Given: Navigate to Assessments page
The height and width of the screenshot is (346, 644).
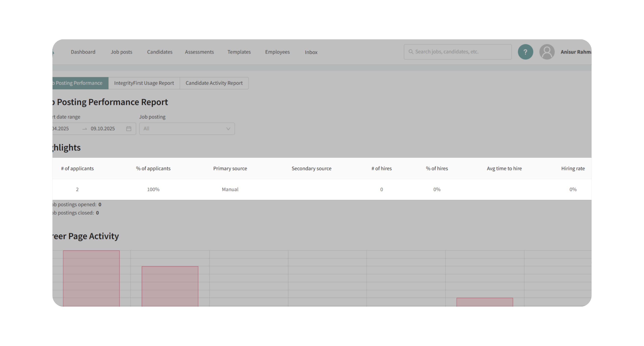Looking at the screenshot, I should pos(199,52).
